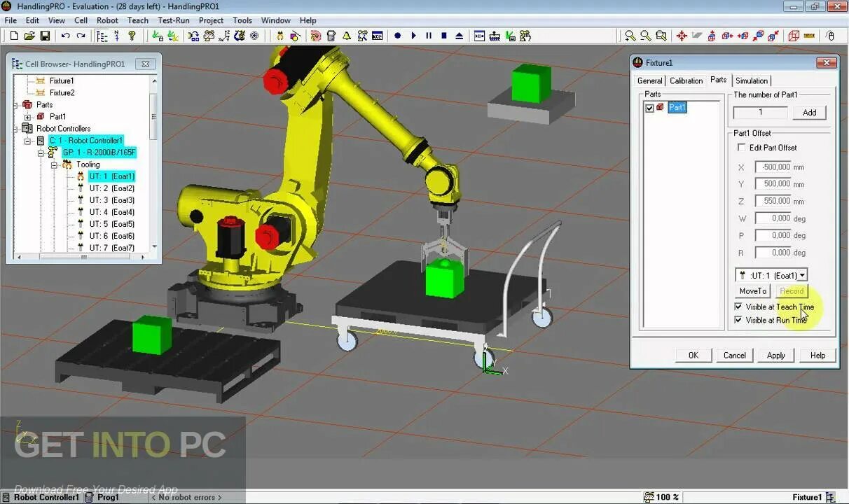This screenshot has width=849, height=504.
Task: Click the Stop square button
Action: (444, 36)
